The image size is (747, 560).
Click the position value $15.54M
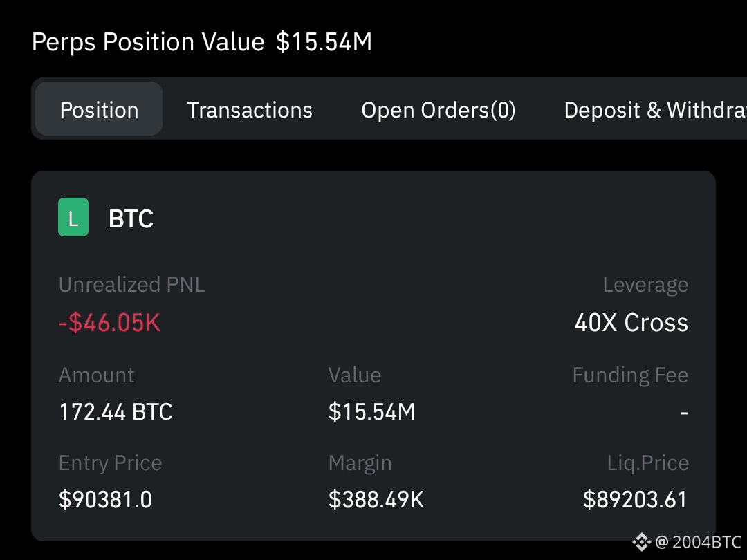point(371,411)
